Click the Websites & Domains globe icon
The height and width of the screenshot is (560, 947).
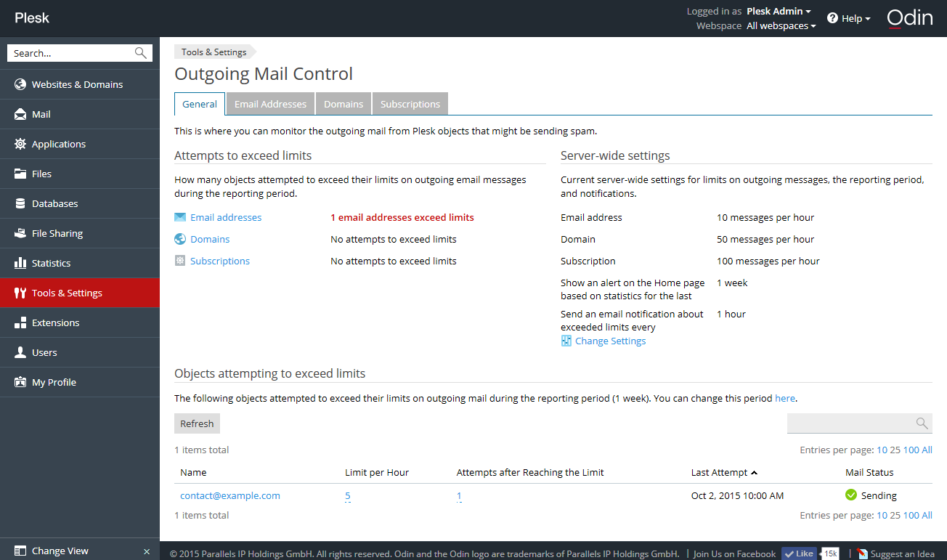point(20,84)
